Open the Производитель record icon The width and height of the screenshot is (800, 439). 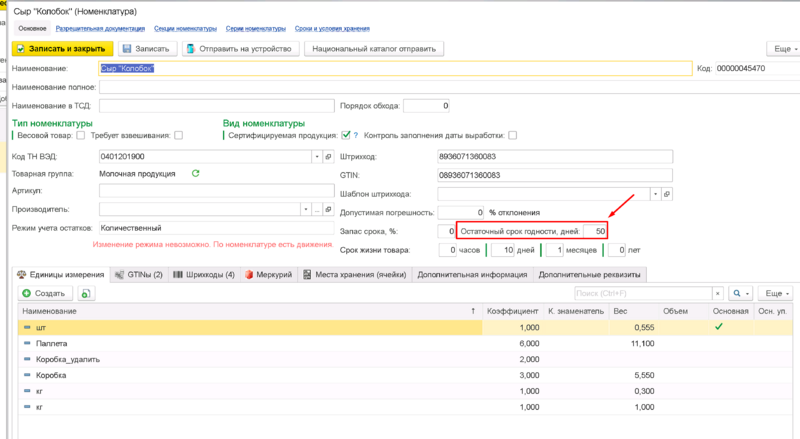(329, 209)
